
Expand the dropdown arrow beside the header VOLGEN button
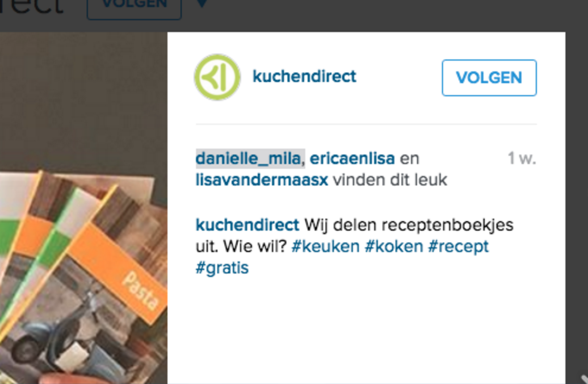[201, 4]
